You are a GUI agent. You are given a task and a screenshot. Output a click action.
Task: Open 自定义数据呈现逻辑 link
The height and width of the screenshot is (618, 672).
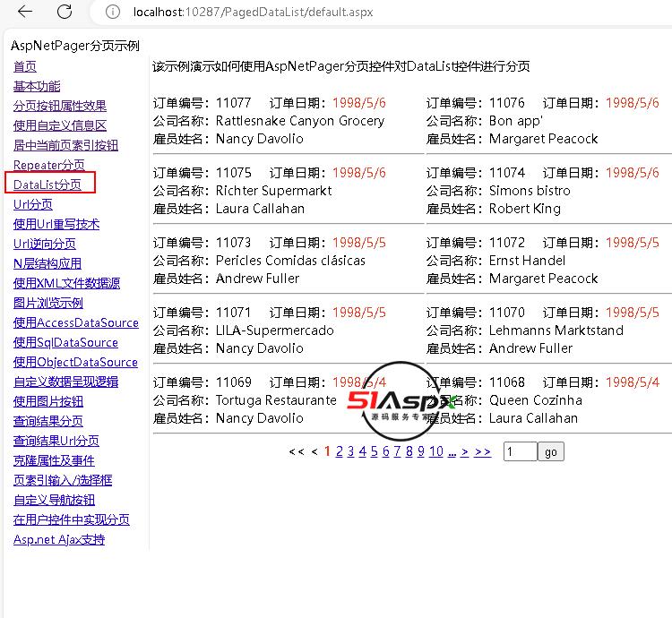point(65,382)
